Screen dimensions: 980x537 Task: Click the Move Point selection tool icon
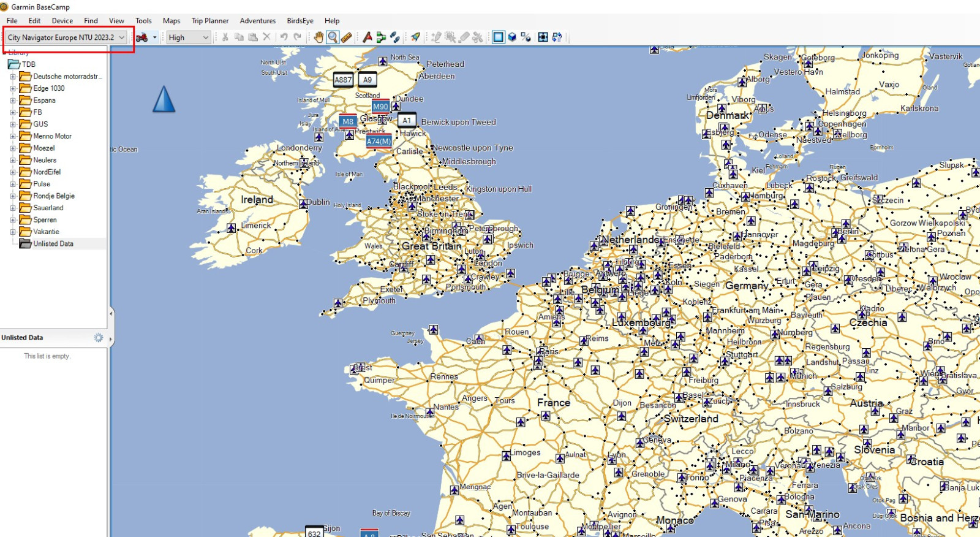450,37
